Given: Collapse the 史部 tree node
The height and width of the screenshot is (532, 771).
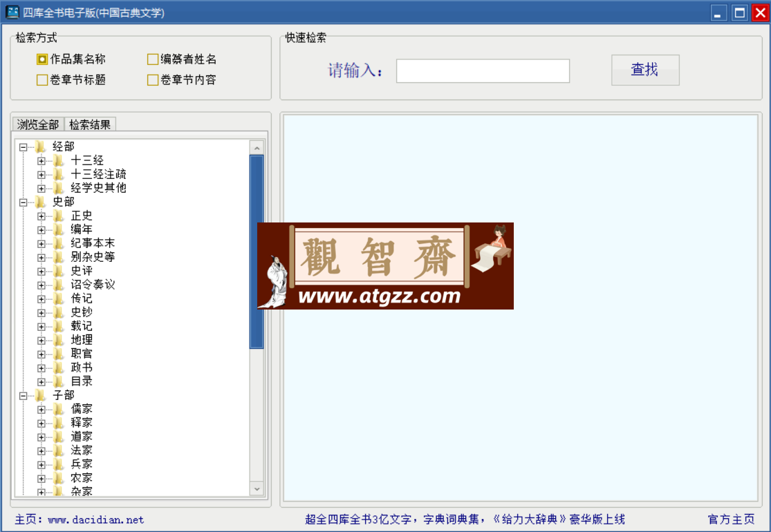Looking at the screenshot, I should 23,202.
